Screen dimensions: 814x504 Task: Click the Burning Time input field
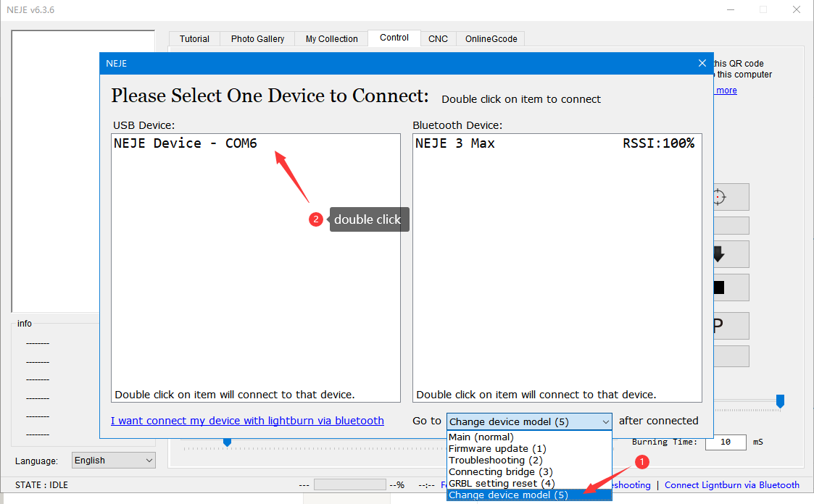[725, 442]
